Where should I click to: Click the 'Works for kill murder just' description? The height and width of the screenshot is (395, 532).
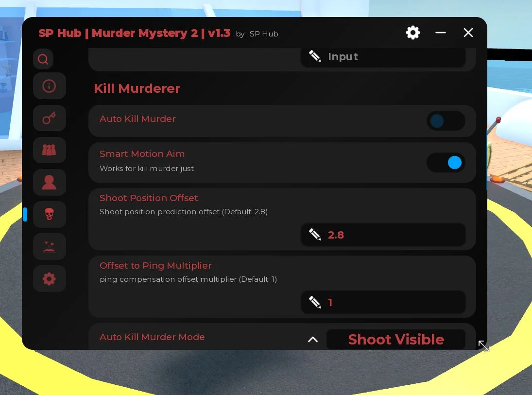click(147, 168)
